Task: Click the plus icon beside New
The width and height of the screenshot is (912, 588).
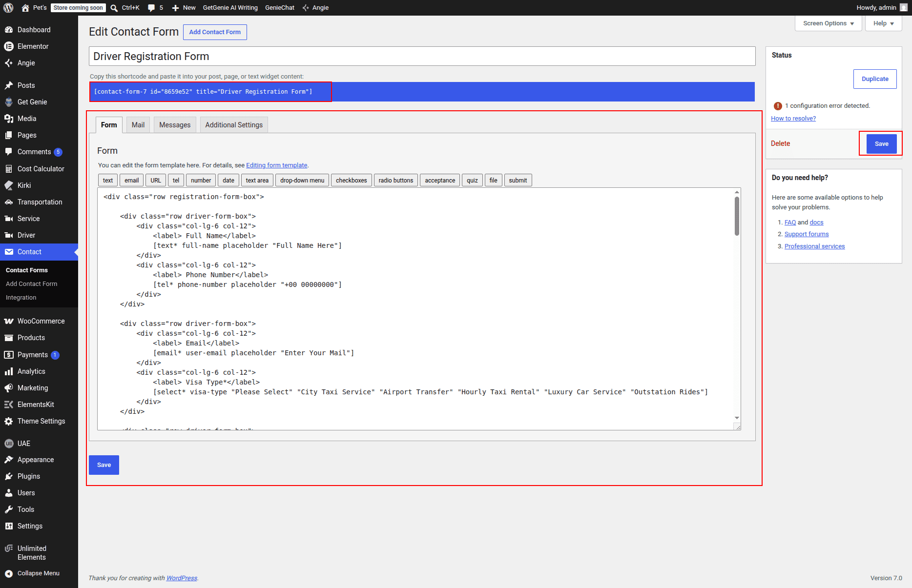Action: (176, 8)
